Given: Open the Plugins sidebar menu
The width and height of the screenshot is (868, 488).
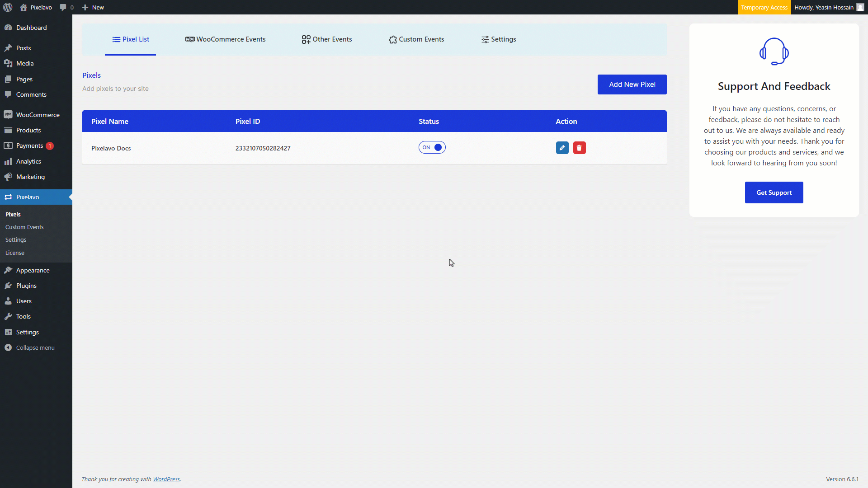Looking at the screenshot, I should [x=26, y=286].
